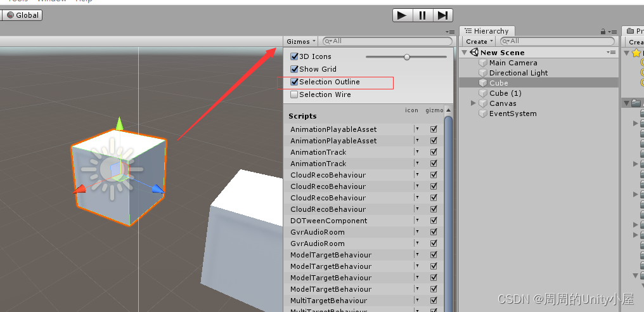Adjust the 3D Icons size slider
The image size is (644, 312).
pyautogui.click(x=406, y=56)
